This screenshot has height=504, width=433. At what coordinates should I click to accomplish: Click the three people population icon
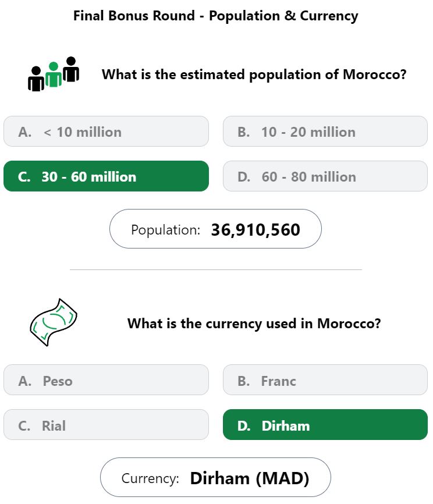click(x=54, y=74)
